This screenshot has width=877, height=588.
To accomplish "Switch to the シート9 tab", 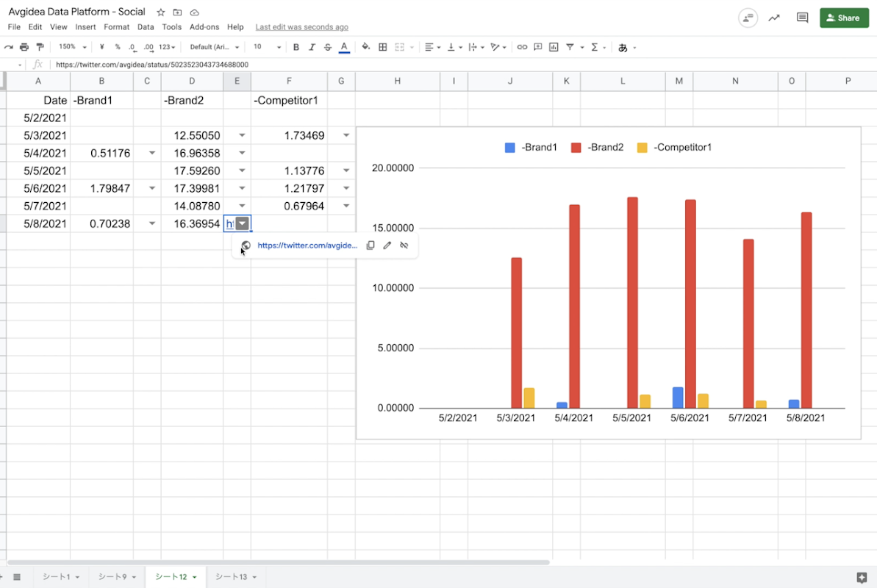I will (117, 577).
